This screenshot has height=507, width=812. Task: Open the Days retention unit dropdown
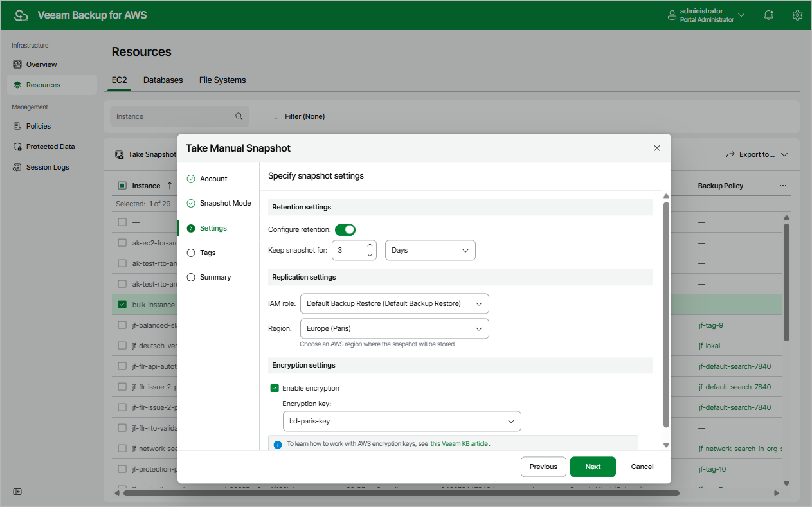pyautogui.click(x=429, y=250)
